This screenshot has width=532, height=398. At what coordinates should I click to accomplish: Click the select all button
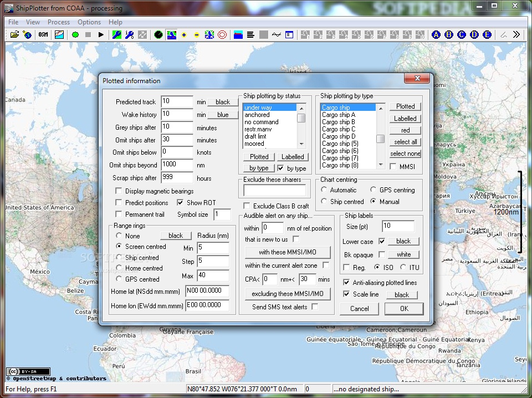[406, 142]
